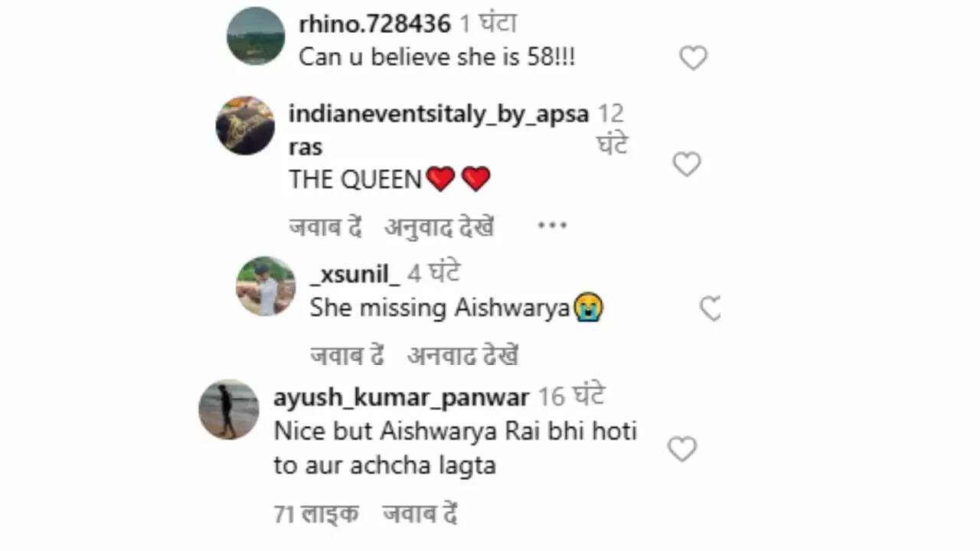Image resolution: width=980 pixels, height=551 pixels.
Task: See translation of the "She missing Aishwarya" comment
Action: [463, 356]
